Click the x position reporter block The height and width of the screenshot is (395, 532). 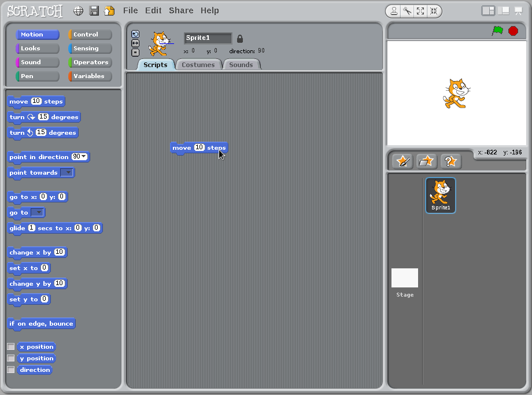[36, 347]
